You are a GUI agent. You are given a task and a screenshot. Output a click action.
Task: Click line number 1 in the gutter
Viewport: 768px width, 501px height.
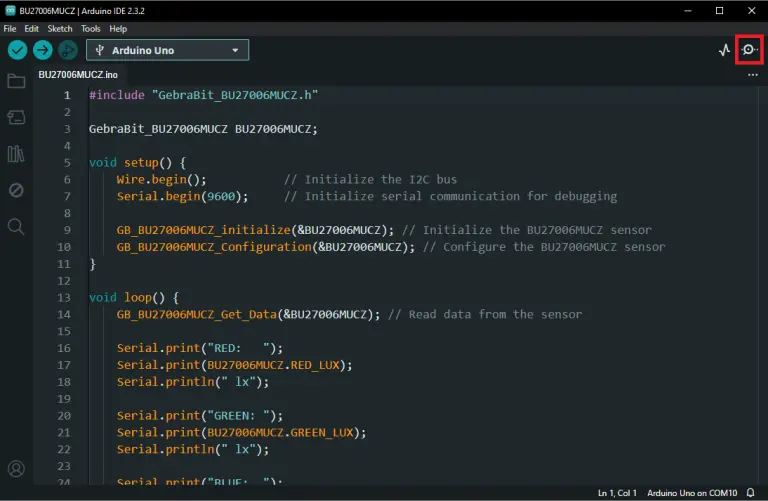[x=67, y=95]
